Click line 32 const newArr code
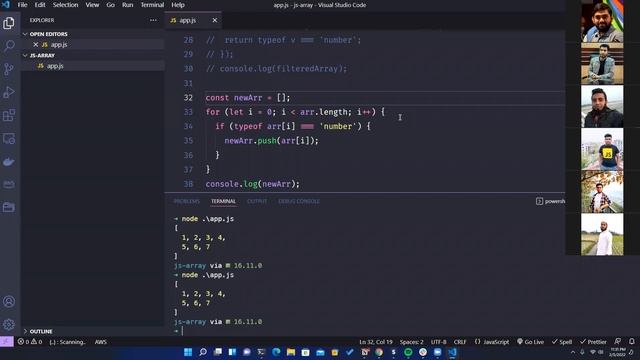Image resolution: width=640 pixels, height=360 pixels. tap(248, 98)
